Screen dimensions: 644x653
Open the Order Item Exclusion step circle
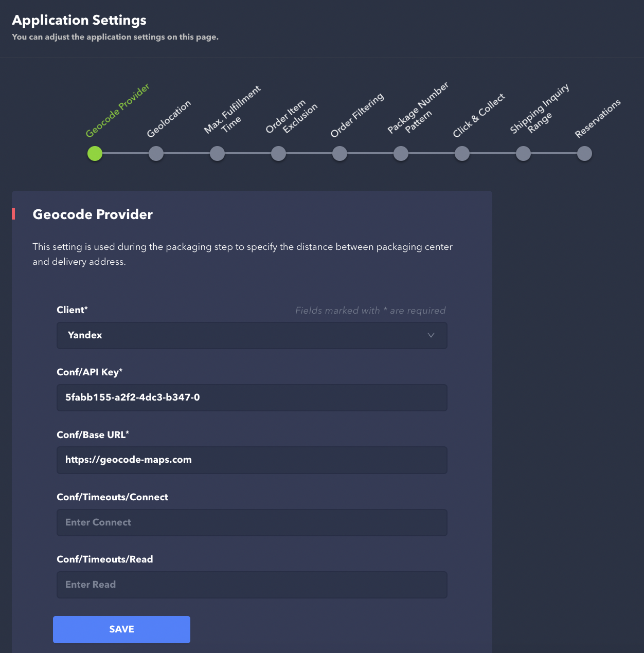click(278, 153)
